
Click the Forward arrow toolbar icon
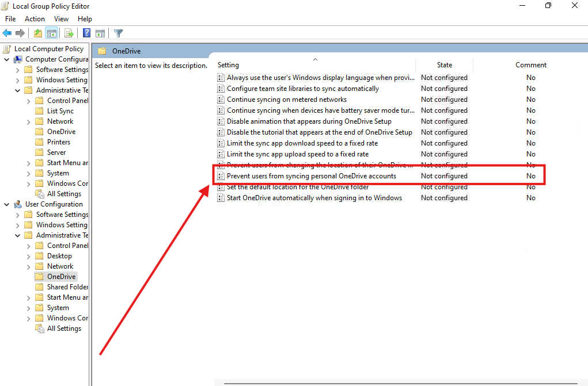point(20,33)
